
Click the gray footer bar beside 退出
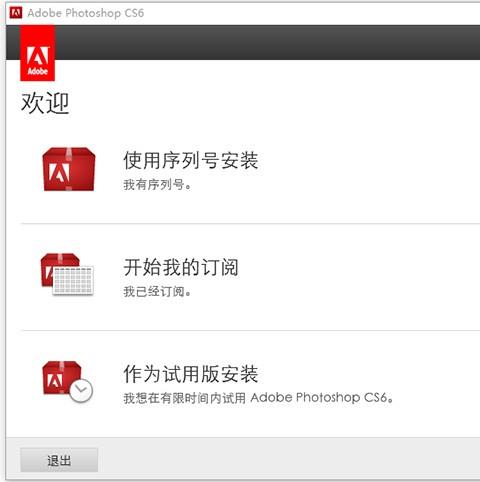click(289, 459)
